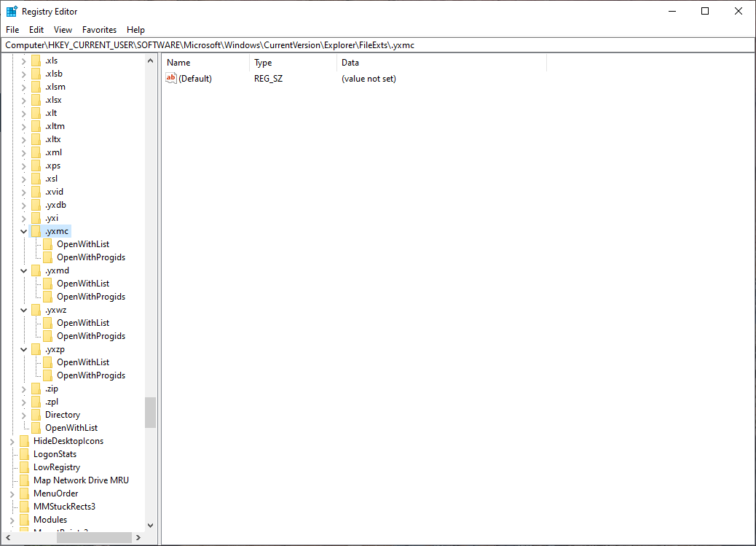Image resolution: width=756 pixels, height=546 pixels.
Task: Select the .xps key folder icon
Action: tap(36, 165)
